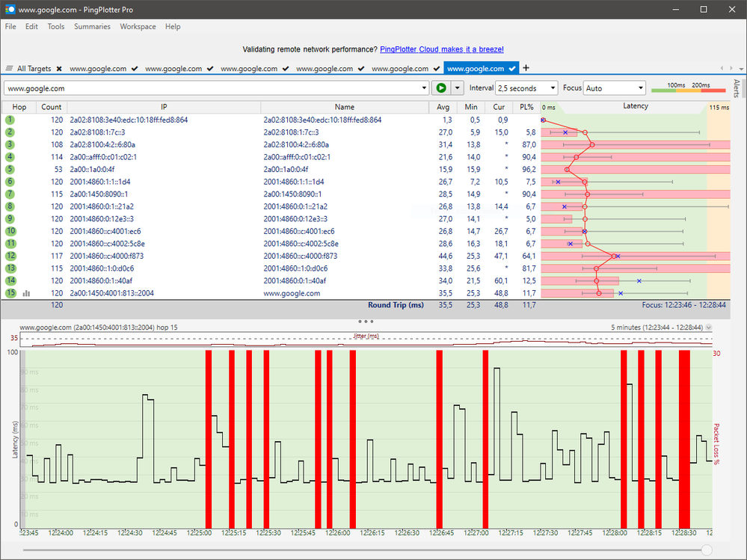
Task: Start a new trace with the green play icon
Action: 441,87
